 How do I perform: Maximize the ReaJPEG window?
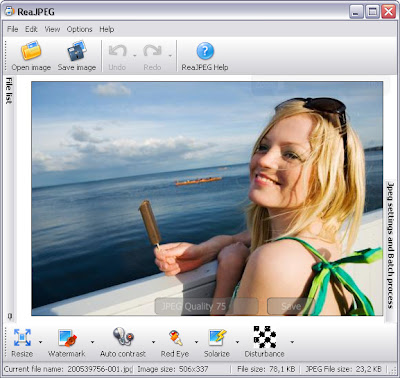tap(372, 12)
